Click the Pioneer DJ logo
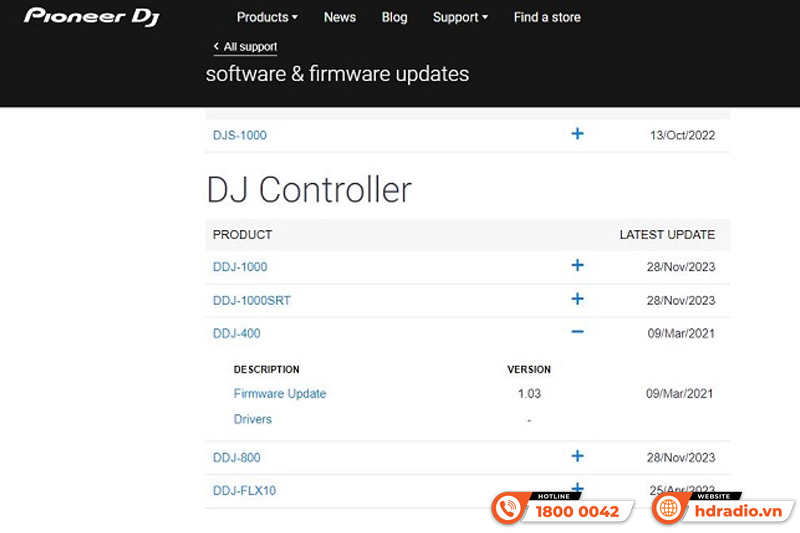 pos(92,16)
